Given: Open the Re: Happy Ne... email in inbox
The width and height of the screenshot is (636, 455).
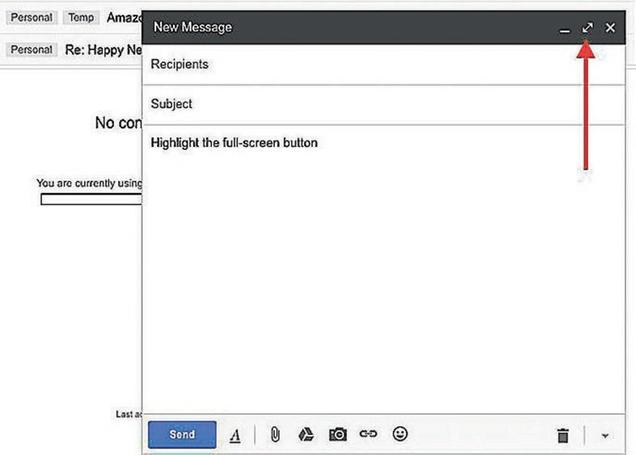Looking at the screenshot, I should (x=103, y=50).
